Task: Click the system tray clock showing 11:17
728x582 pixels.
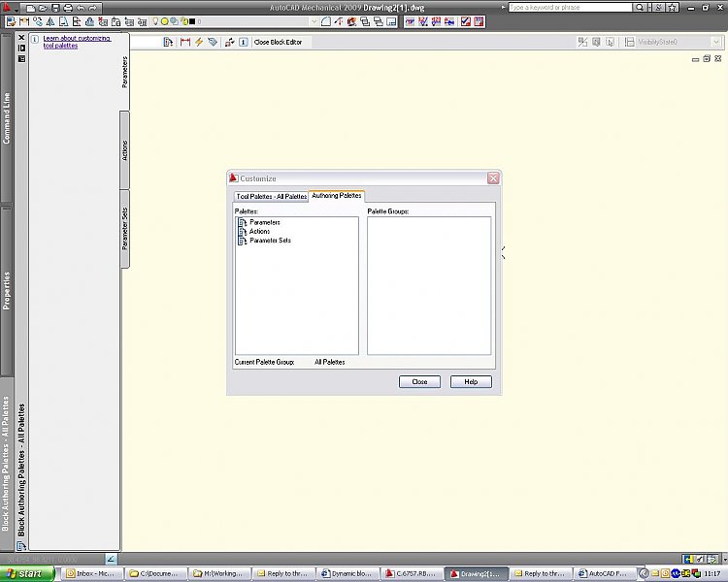Action: [x=712, y=574]
